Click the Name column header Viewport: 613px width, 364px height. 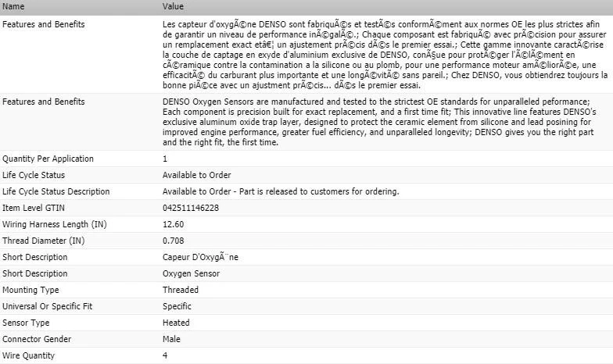point(14,6)
